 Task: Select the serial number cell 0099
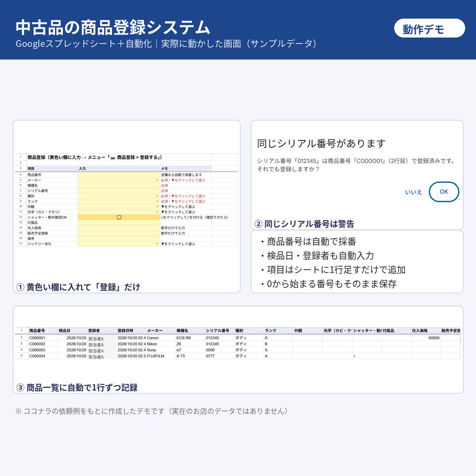[x=219, y=350]
